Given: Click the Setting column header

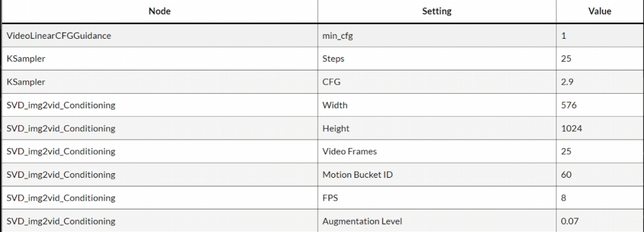Looking at the screenshot, I should [436, 11].
